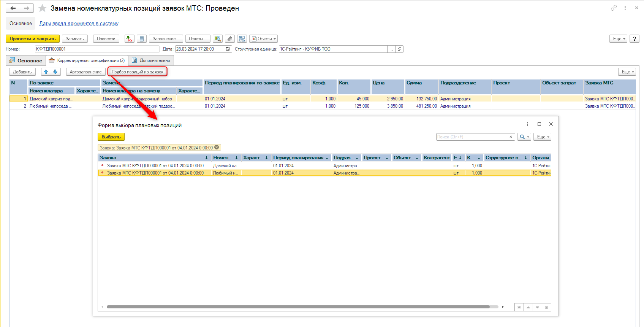Open the icon button left of the paperclip
The width and height of the screenshot is (644, 327).
pyautogui.click(x=217, y=39)
